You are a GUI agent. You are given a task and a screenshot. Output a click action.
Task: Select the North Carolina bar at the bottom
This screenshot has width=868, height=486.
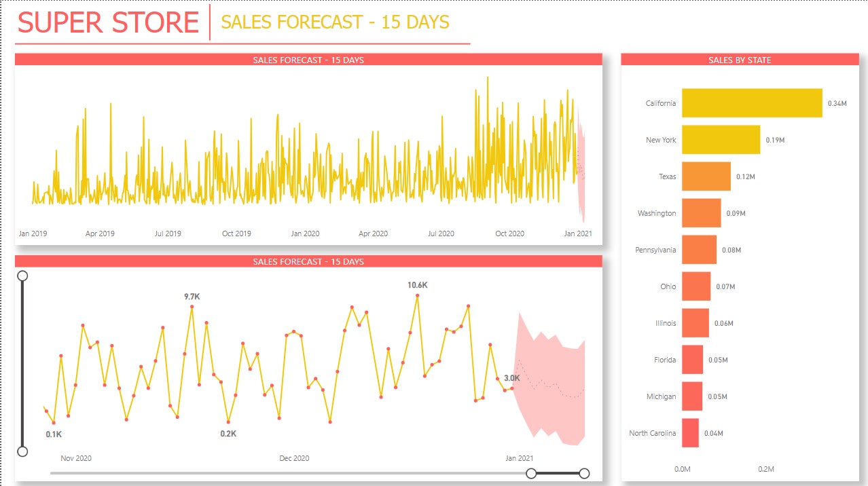pos(690,433)
